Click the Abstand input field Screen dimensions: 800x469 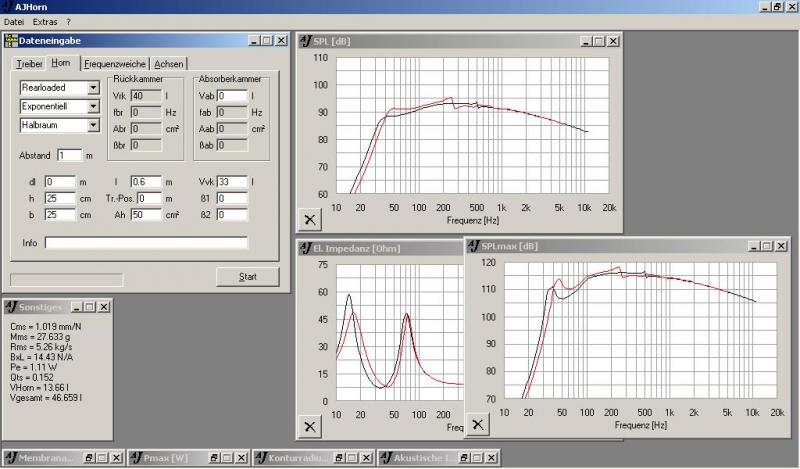(x=69, y=155)
